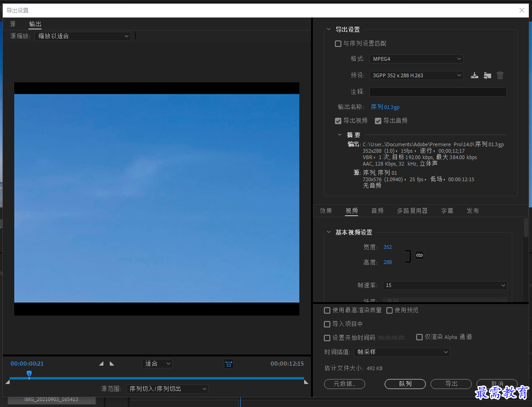Click the 注释 comment input field
Screen dimensions: 532x407
point(438,92)
